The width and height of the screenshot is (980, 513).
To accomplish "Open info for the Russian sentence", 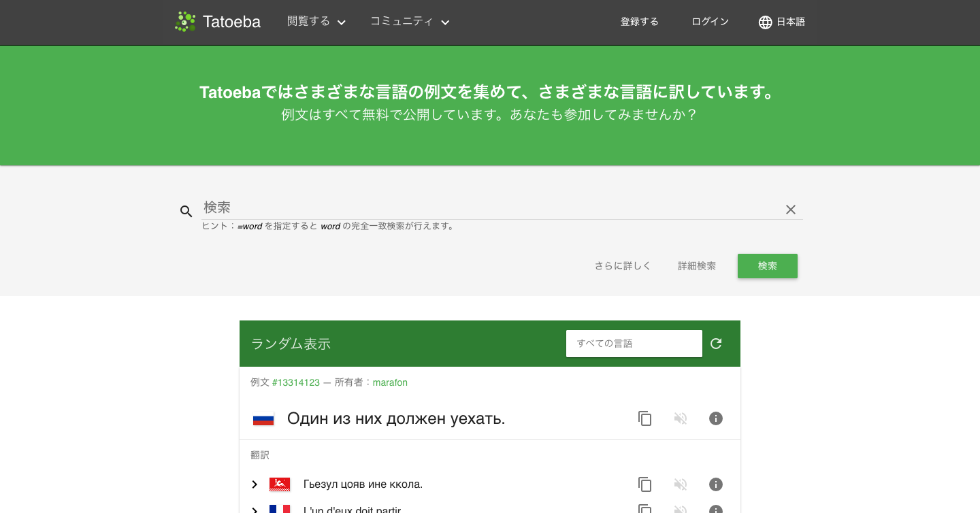I will point(716,418).
